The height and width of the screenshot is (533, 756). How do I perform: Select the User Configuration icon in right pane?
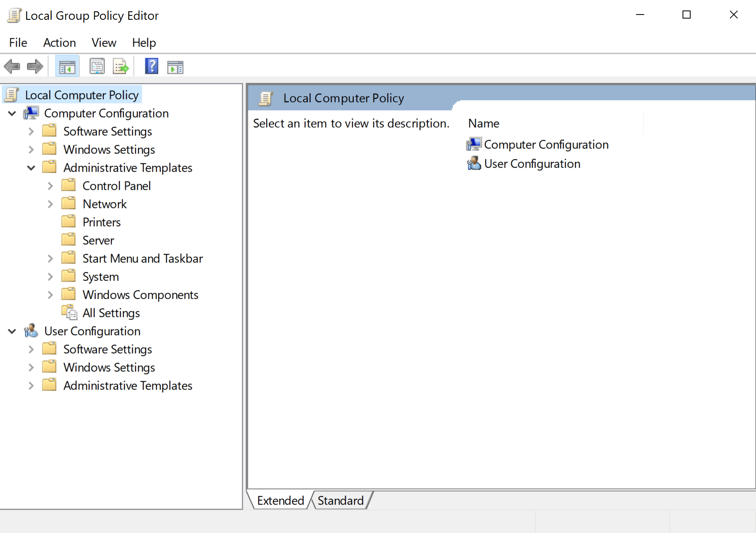click(x=473, y=163)
